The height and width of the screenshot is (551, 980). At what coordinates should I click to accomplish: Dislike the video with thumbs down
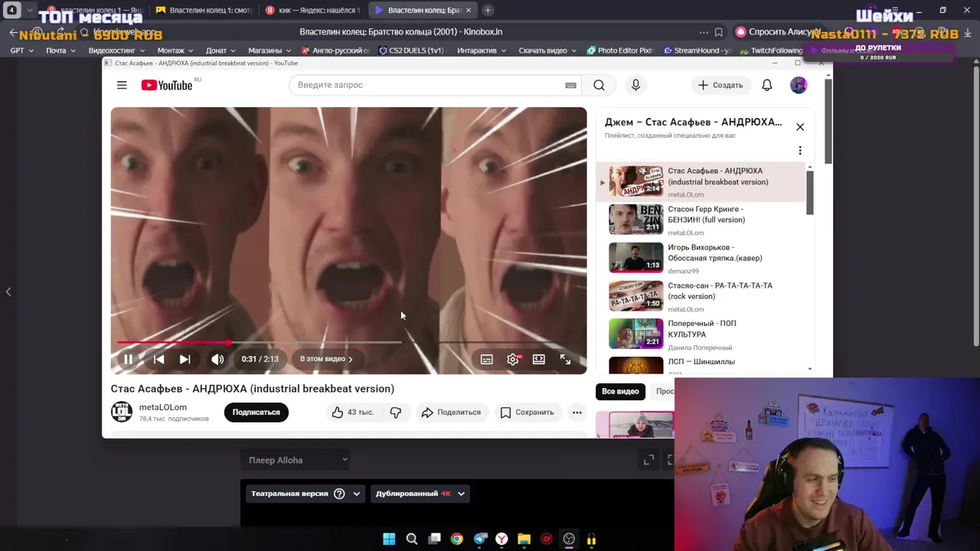396,412
